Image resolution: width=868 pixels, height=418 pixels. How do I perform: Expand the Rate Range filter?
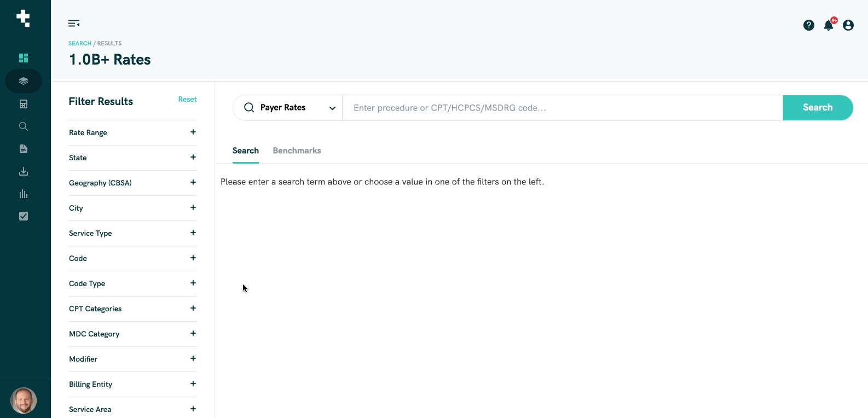click(193, 132)
